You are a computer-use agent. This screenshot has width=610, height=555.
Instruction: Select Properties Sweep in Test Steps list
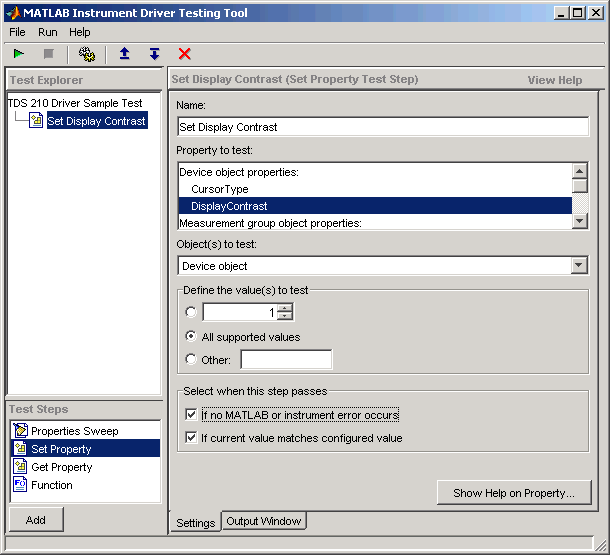74,431
